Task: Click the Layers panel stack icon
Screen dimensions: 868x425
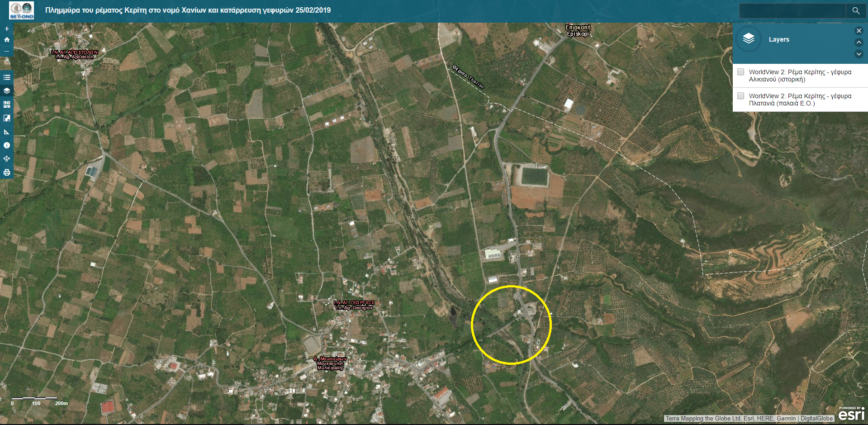Action: 749,39
